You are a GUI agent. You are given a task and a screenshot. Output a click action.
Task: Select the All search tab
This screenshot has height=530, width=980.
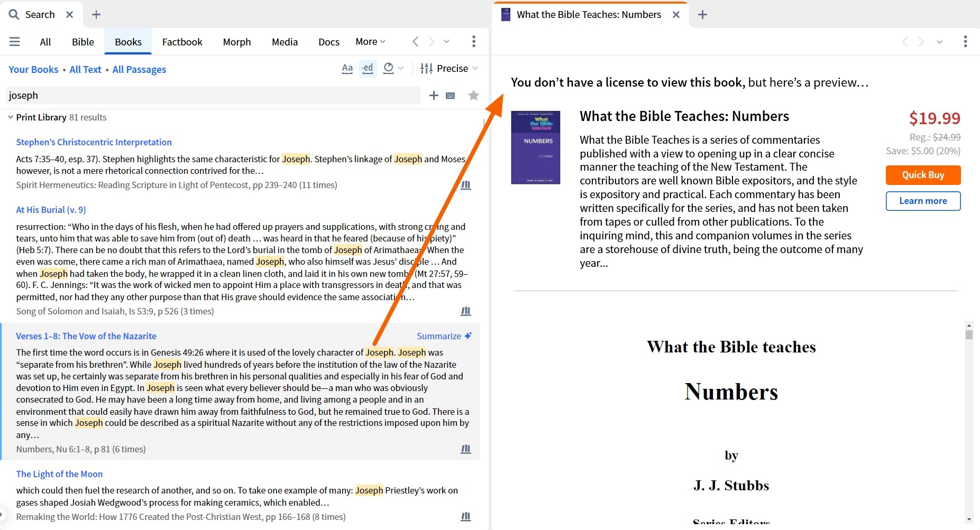coord(45,42)
